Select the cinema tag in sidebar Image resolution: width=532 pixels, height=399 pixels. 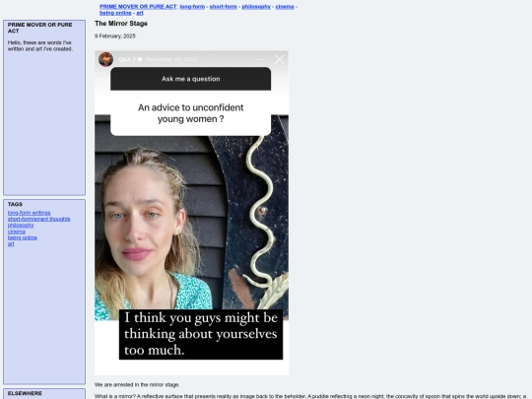tap(17, 232)
